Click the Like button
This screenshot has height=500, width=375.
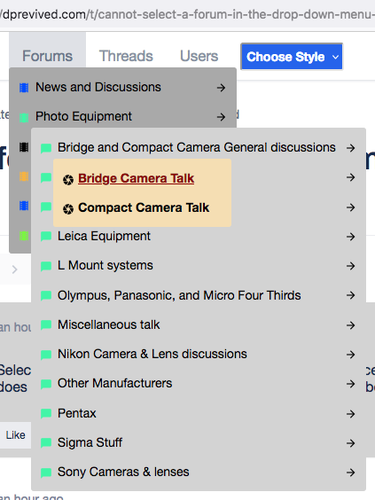click(x=15, y=435)
